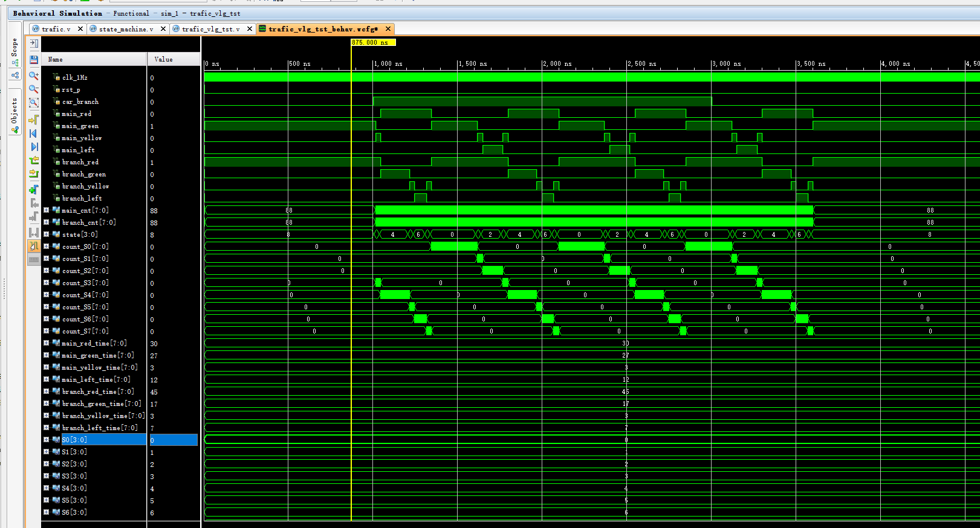Expand the state[3:0] bus
The width and height of the screenshot is (980, 528).
pyautogui.click(x=46, y=234)
